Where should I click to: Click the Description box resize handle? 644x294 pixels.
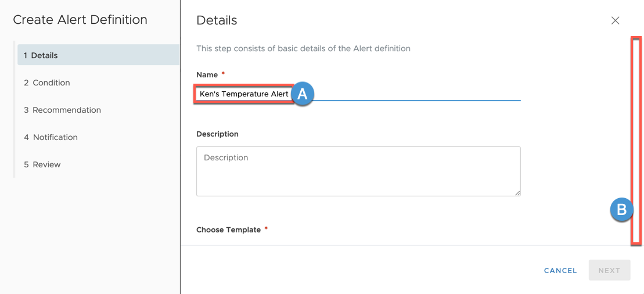pyautogui.click(x=517, y=193)
